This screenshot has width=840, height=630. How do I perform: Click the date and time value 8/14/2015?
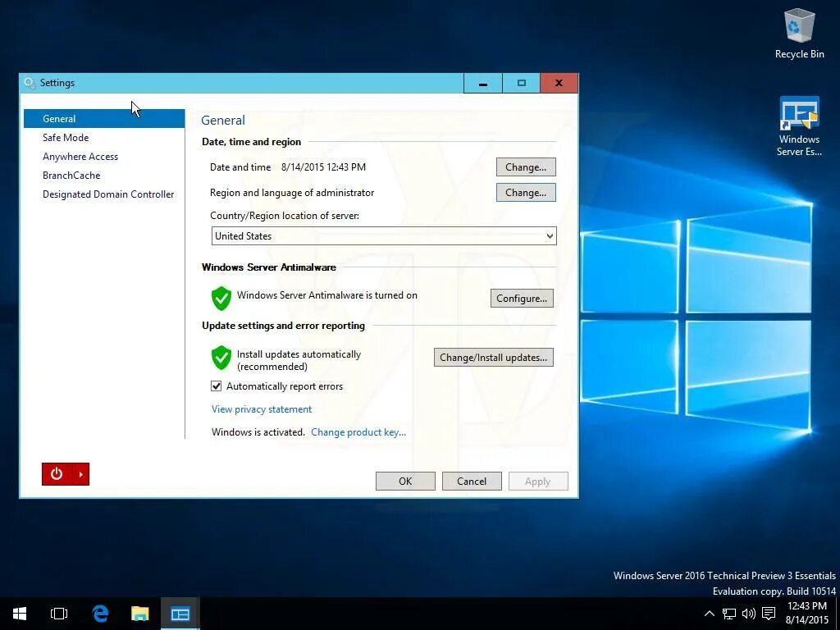(x=323, y=167)
